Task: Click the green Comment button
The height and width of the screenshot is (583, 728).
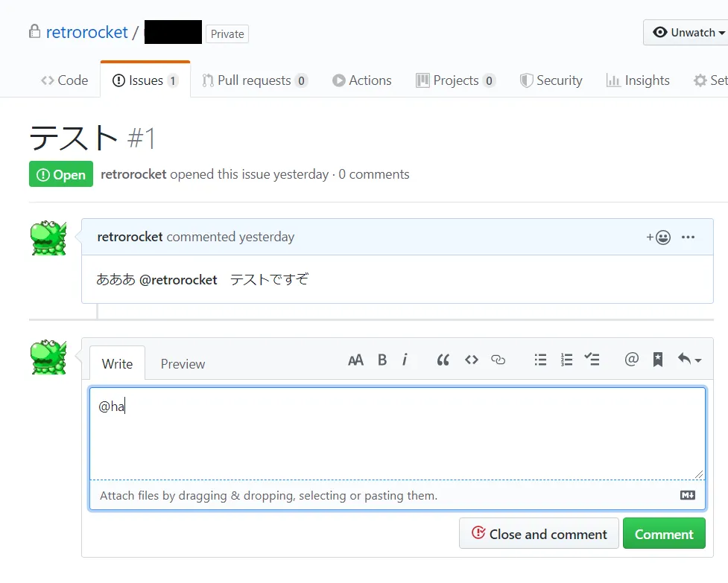Action: click(664, 533)
